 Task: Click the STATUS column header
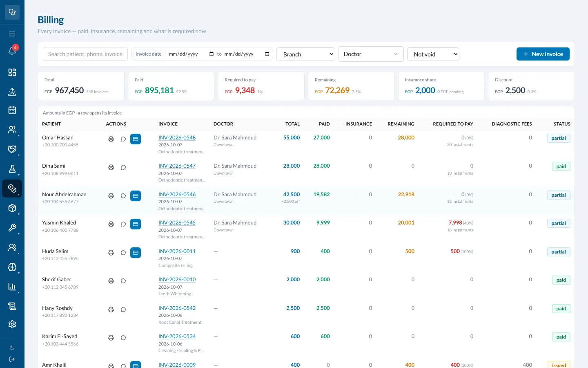point(562,124)
